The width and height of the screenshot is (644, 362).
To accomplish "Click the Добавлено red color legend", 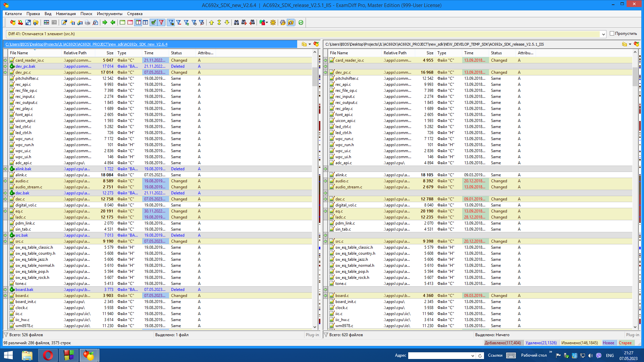I will coord(502,343).
